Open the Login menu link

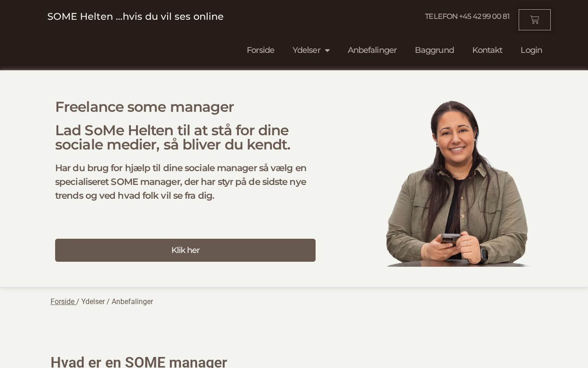tap(531, 50)
